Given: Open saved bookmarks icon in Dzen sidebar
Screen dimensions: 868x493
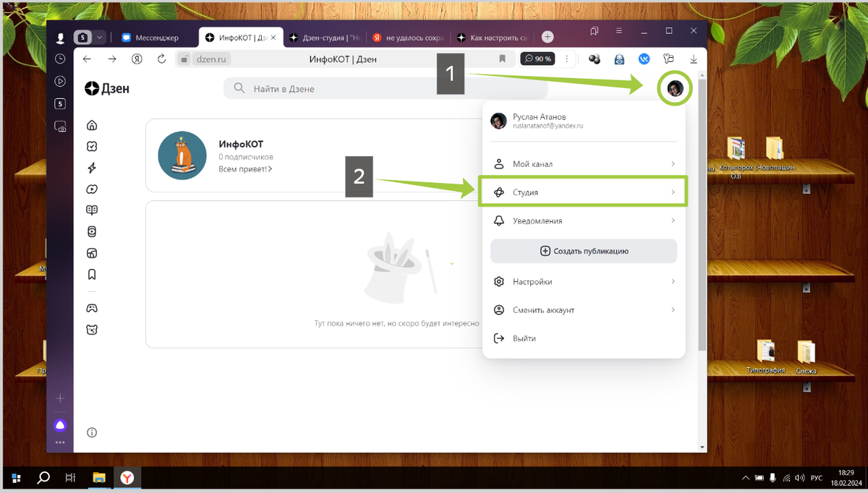Looking at the screenshot, I should coord(92,275).
